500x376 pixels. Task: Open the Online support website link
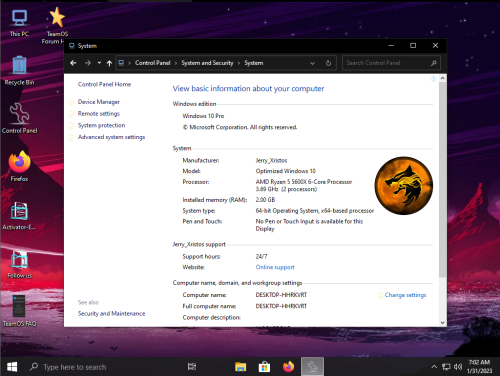point(275,267)
